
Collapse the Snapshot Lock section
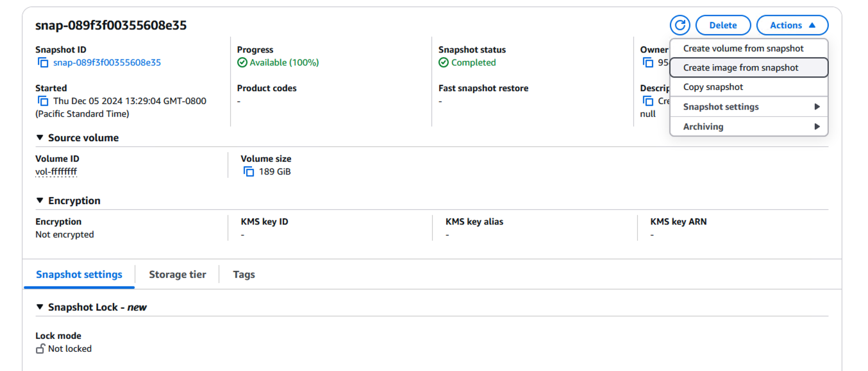point(40,307)
